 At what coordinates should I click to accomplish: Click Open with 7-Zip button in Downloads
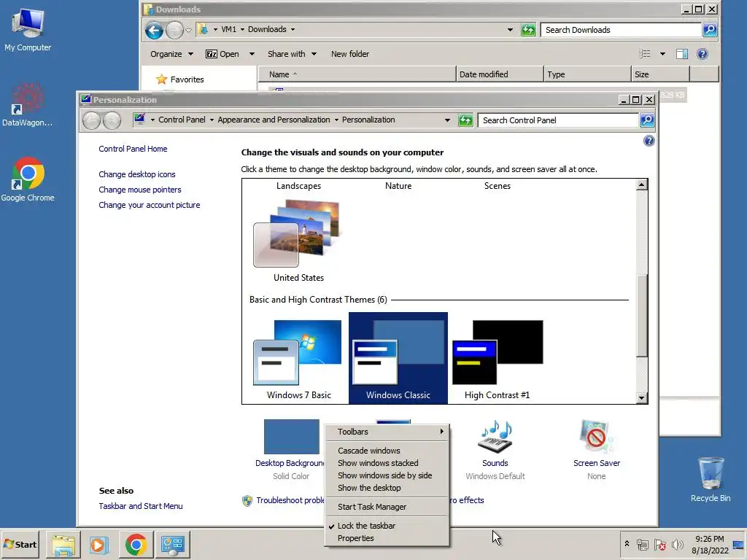click(222, 54)
